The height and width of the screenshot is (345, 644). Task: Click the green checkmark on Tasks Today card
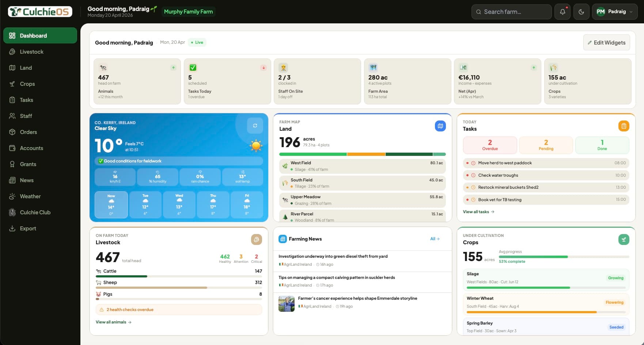(x=193, y=67)
